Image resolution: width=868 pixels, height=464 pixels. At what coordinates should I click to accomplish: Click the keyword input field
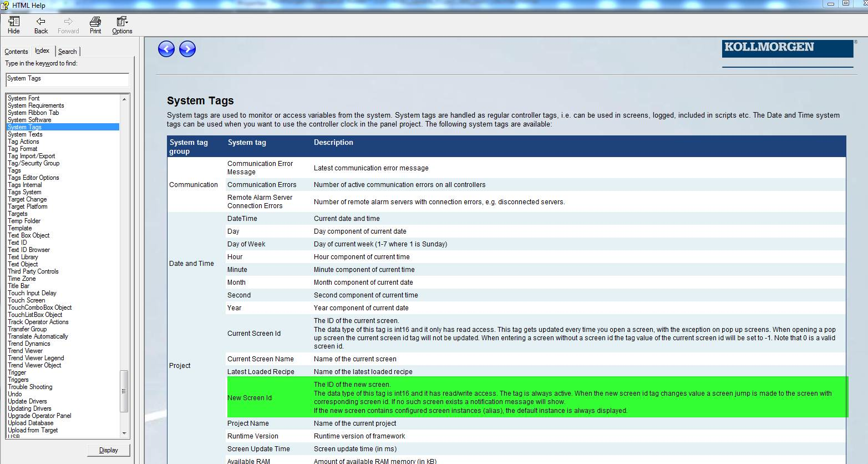[x=68, y=79]
